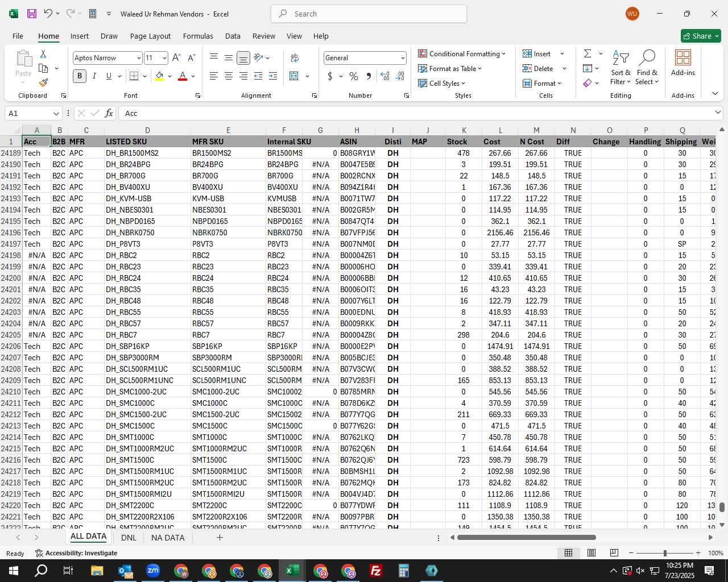The image size is (728, 582).
Task: Switch to the Insert tab
Action: tap(80, 36)
